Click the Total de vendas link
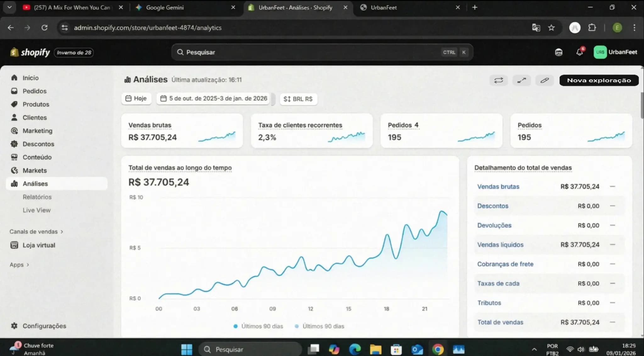 tap(500, 322)
